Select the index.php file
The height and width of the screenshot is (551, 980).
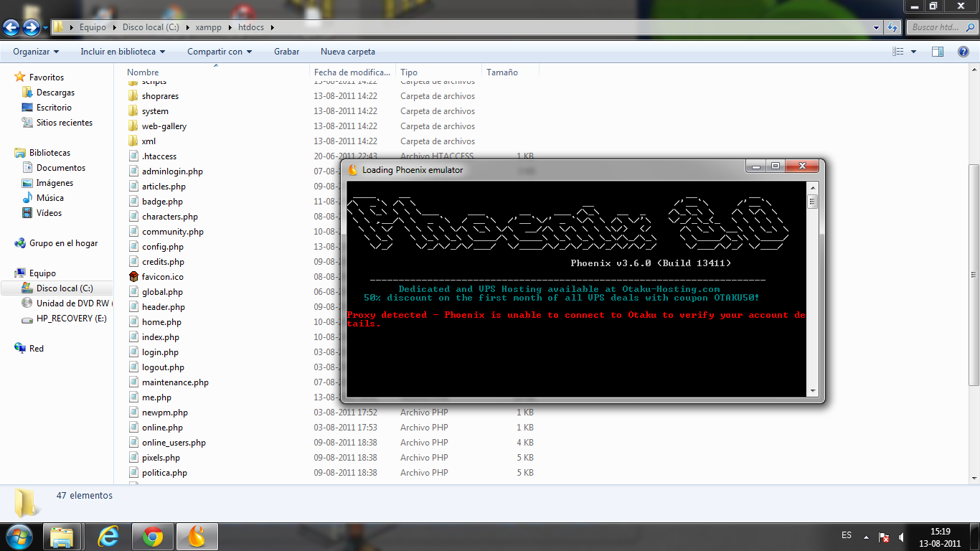[161, 337]
